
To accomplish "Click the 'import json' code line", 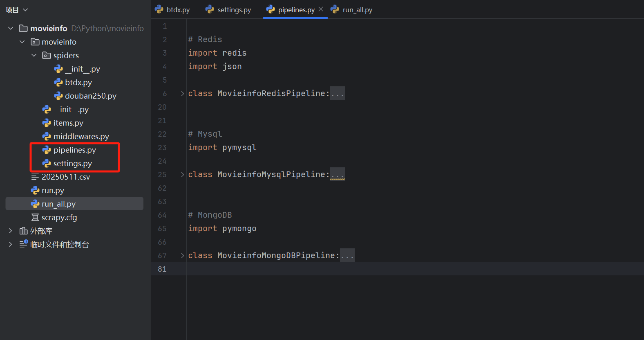I will tap(215, 66).
